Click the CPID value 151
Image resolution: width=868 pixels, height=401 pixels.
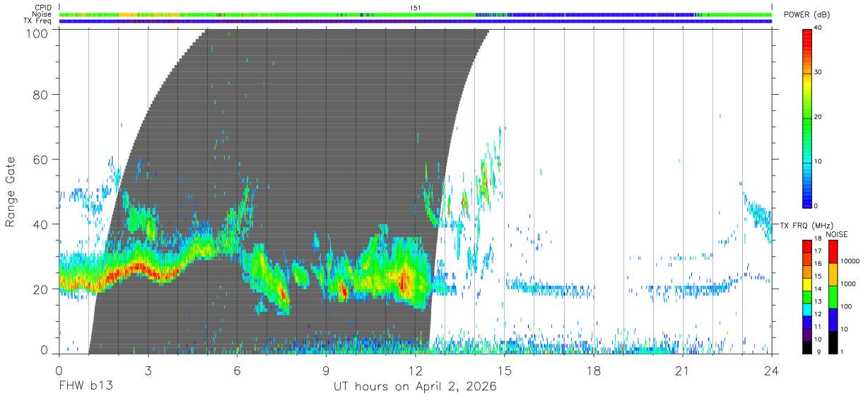click(416, 7)
